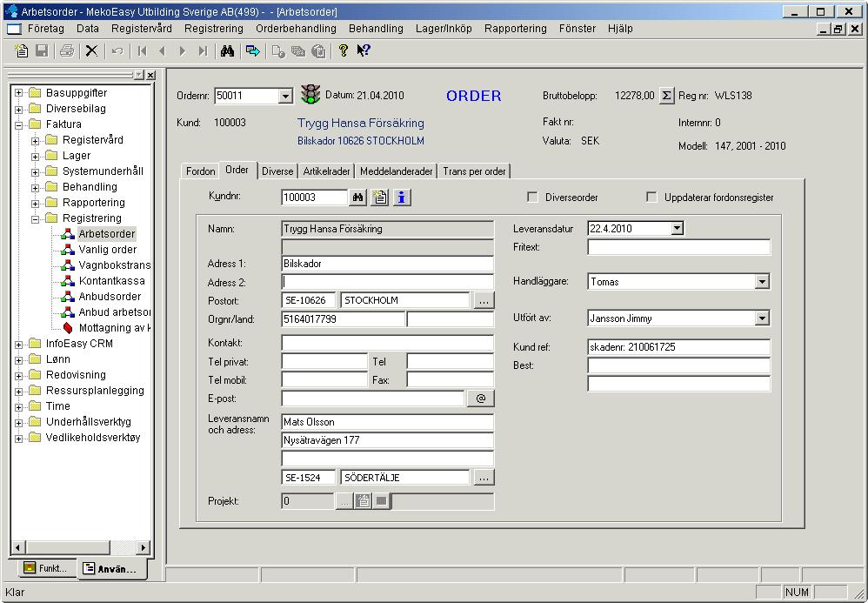Click in the Adress 2 field
This screenshot has width=868, height=603.
(388, 282)
